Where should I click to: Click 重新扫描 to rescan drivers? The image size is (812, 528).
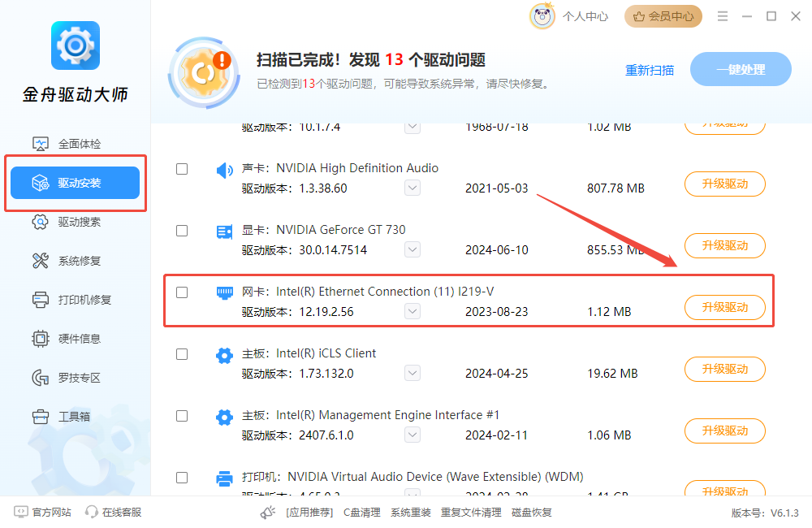click(x=650, y=70)
